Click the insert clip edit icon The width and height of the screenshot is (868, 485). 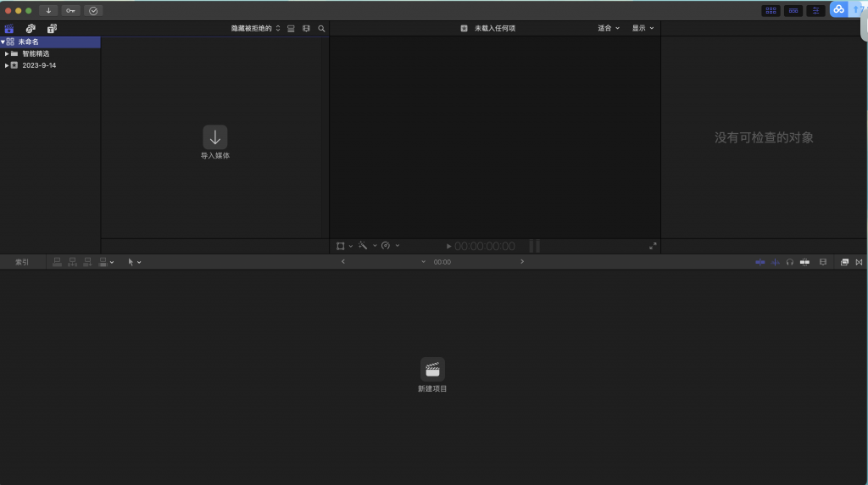pyautogui.click(x=73, y=262)
